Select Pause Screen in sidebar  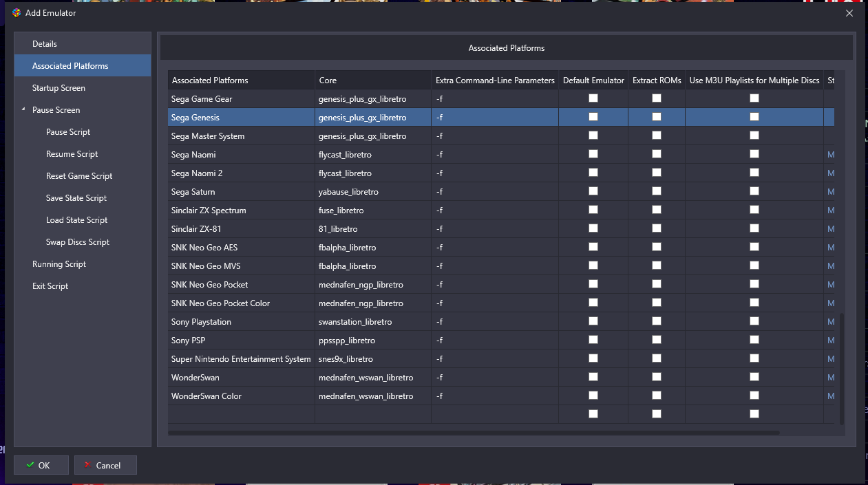tap(83, 110)
